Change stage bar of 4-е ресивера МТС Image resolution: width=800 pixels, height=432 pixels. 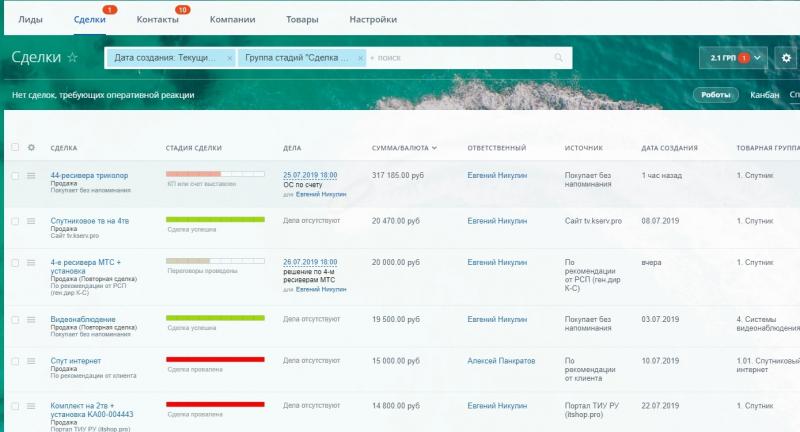tap(215, 261)
